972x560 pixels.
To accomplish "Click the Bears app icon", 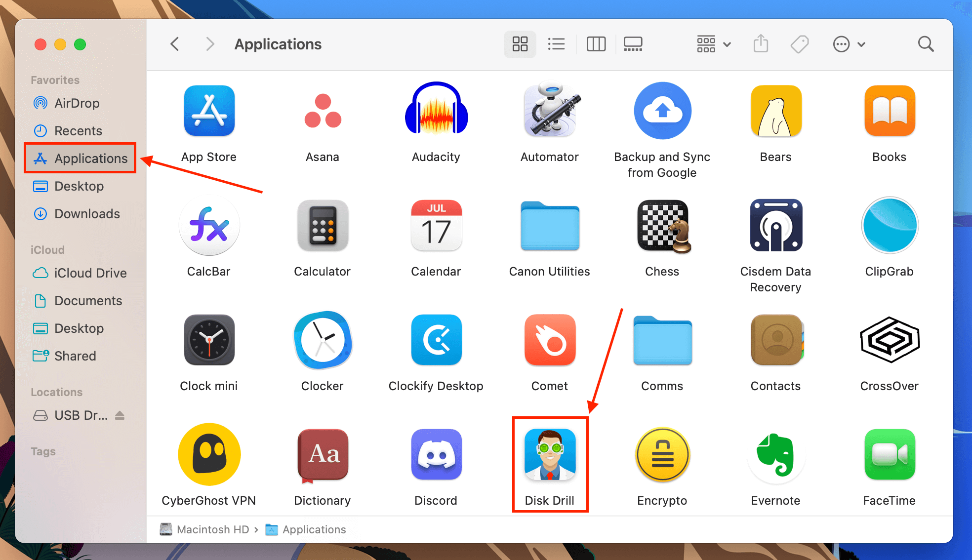I will point(776,111).
